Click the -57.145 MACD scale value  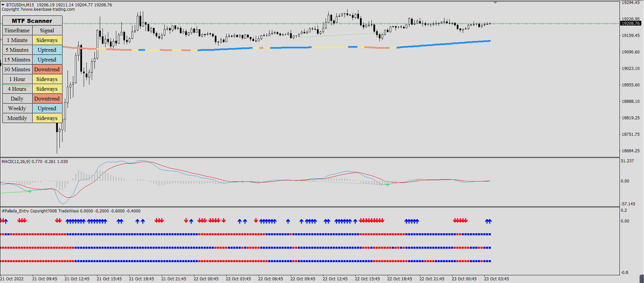click(x=628, y=204)
